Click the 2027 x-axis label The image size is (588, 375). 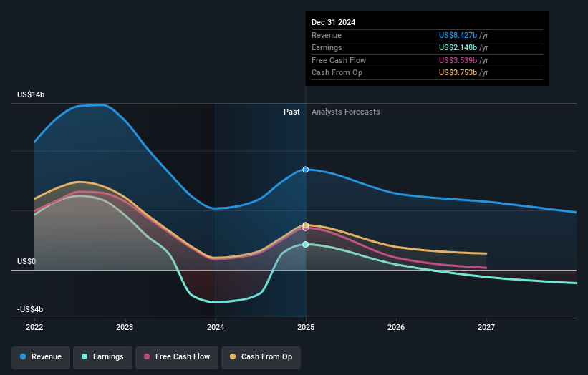(486, 327)
